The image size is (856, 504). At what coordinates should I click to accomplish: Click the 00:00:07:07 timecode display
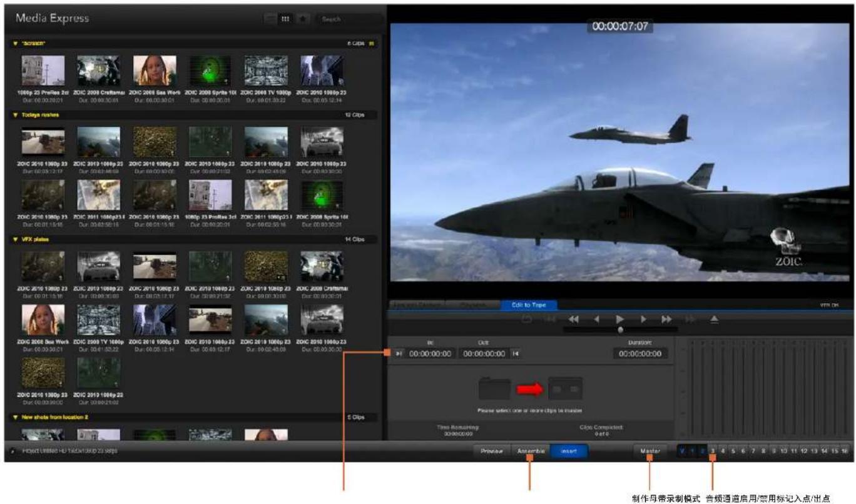(620, 28)
